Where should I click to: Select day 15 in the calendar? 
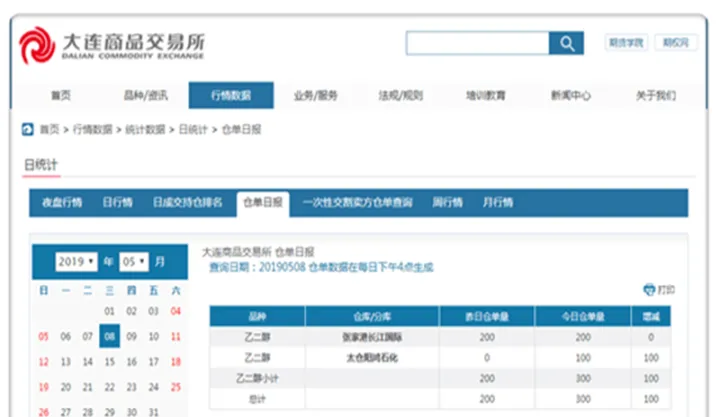(110, 362)
